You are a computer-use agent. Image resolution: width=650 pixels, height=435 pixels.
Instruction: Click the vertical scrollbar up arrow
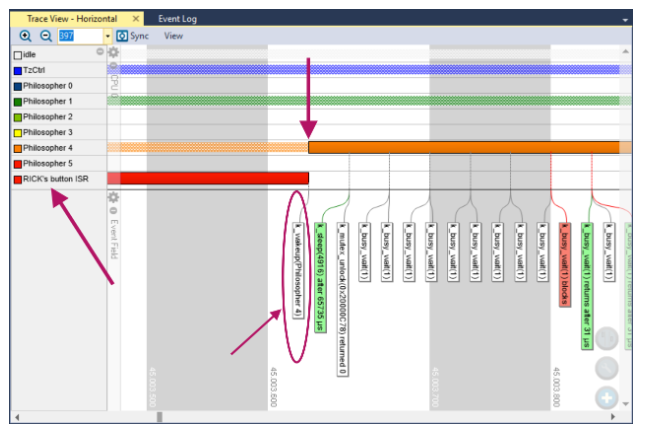point(626,50)
